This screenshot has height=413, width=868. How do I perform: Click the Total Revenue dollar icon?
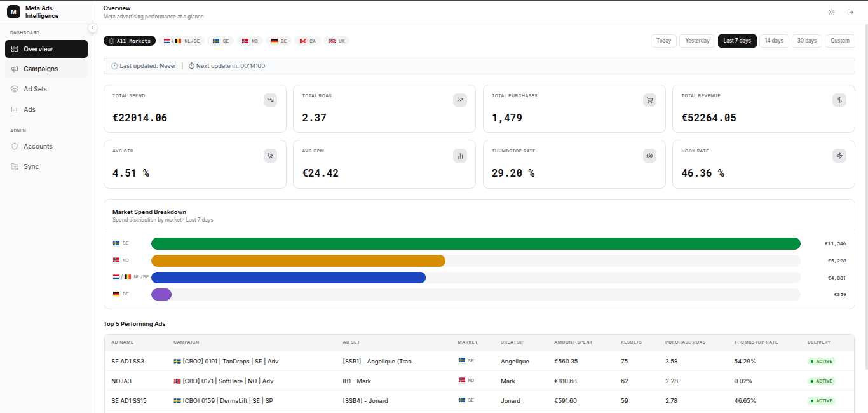839,100
